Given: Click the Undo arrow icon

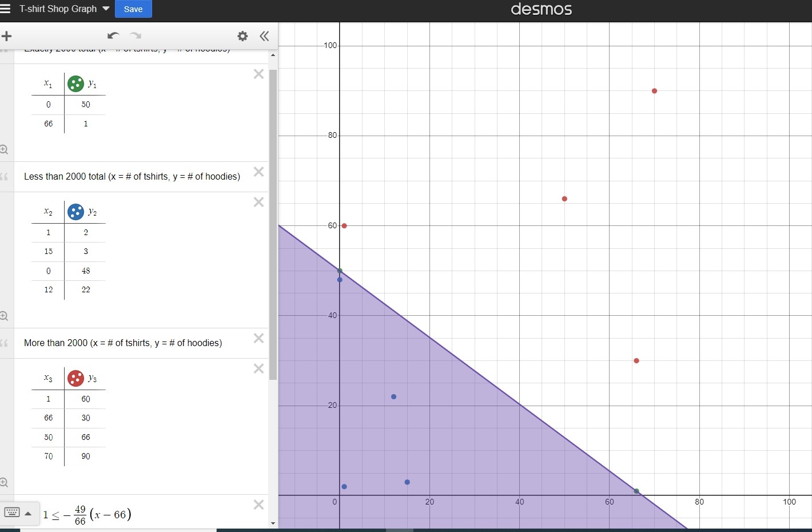Looking at the screenshot, I should pos(113,36).
